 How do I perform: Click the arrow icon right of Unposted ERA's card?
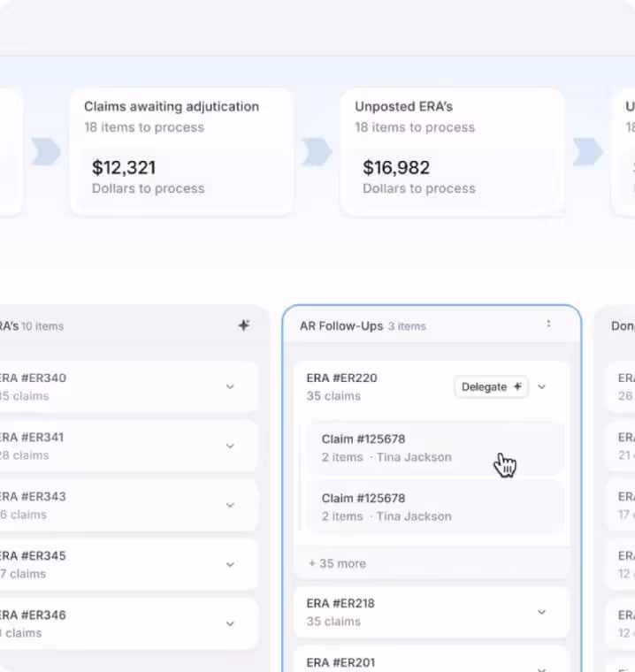pos(588,152)
